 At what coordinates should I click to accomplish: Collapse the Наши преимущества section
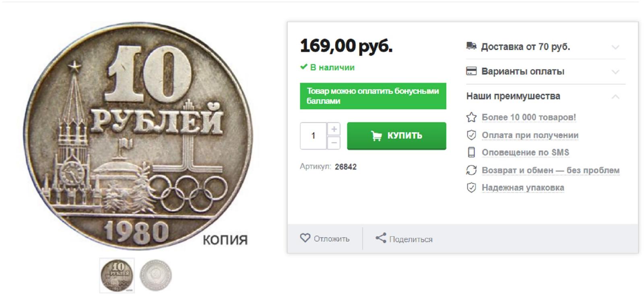tap(615, 97)
